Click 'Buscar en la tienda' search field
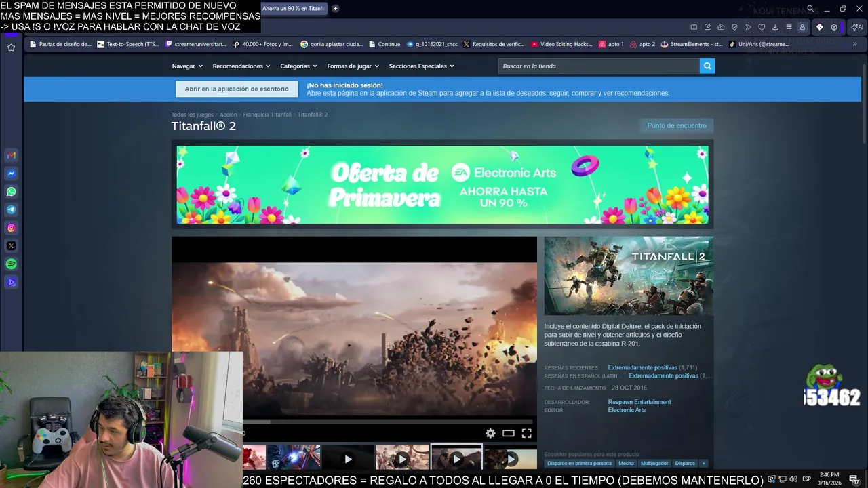 coord(599,66)
